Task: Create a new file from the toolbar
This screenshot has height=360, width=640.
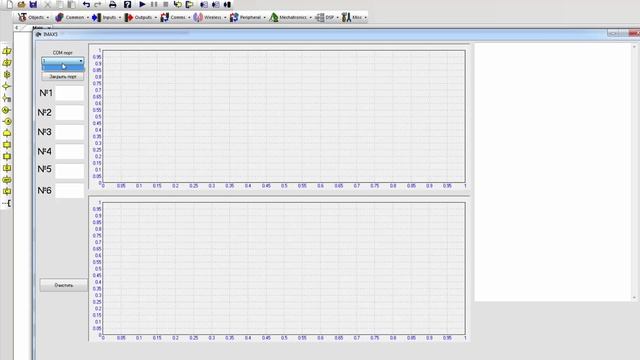Action: tap(10, 4)
